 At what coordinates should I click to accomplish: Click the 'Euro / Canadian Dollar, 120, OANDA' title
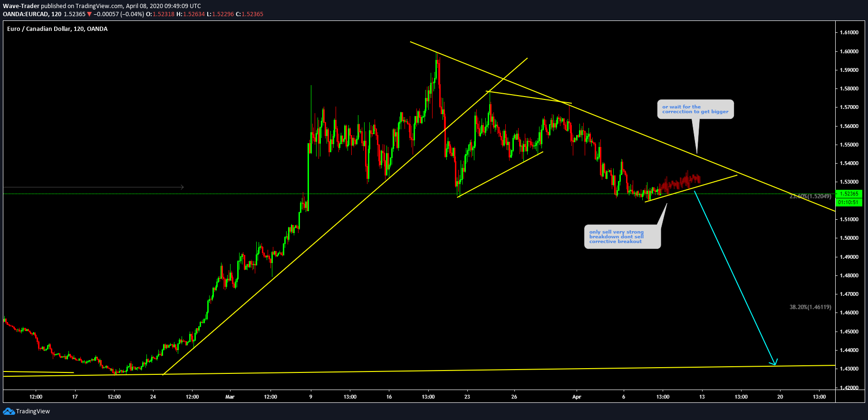(58, 29)
